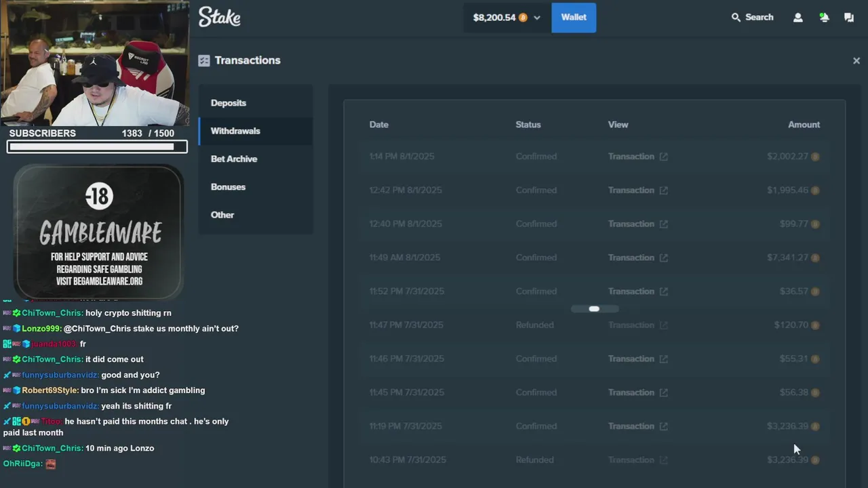
Task: Click the coin icon next to $99.77
Action: (x=815, y=224)
